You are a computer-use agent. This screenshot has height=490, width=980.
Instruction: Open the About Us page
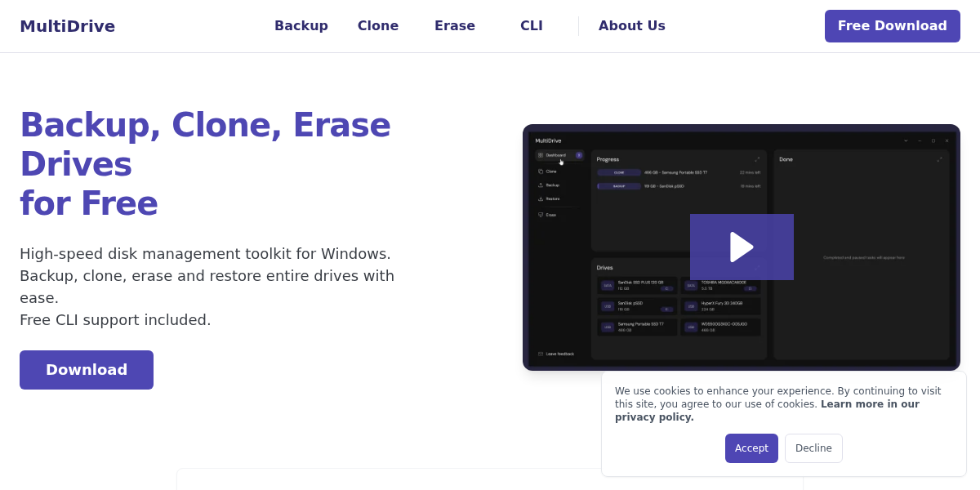tap(631, 25)
